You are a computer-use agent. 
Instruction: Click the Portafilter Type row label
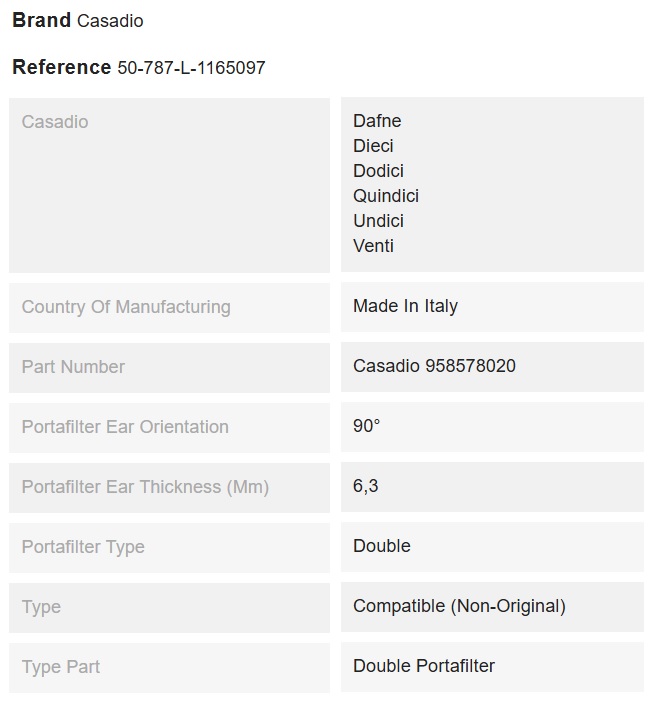pyautogui.click(x=83, y=547)
